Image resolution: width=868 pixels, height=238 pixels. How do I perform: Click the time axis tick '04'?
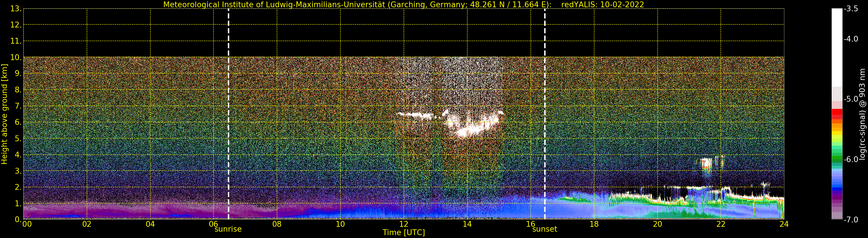point(150,224)
